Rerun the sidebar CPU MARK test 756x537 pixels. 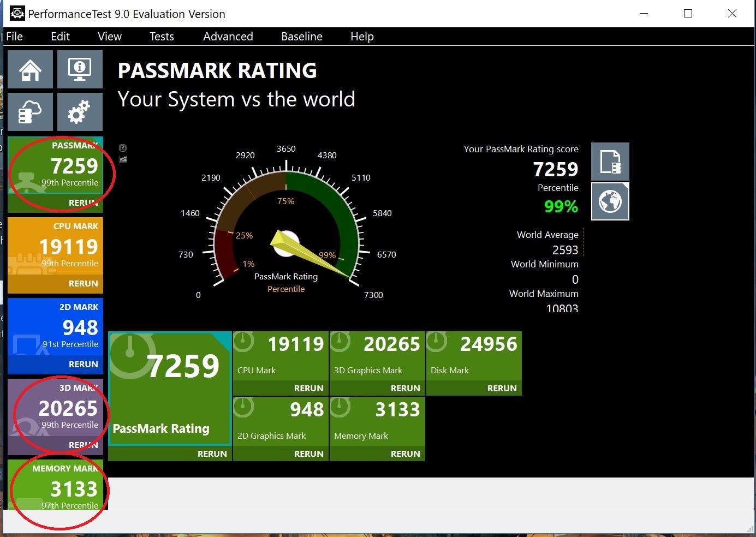pyautogui.click(x=83, y=284)
